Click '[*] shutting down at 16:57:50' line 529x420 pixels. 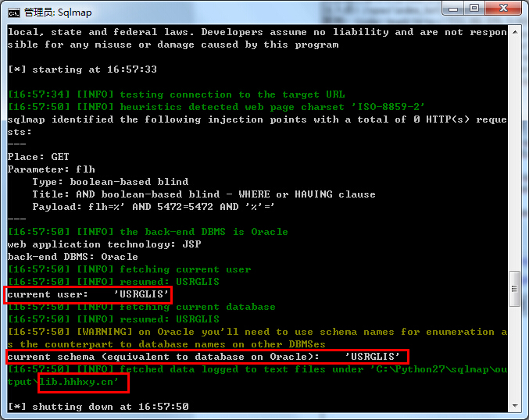coord(98,407)
